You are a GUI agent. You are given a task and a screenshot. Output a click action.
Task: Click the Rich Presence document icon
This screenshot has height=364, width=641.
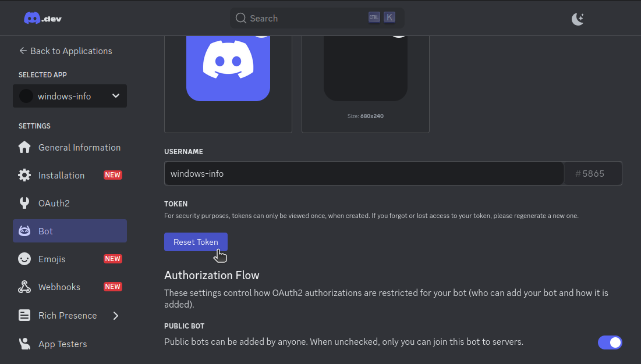click(24, 315)
